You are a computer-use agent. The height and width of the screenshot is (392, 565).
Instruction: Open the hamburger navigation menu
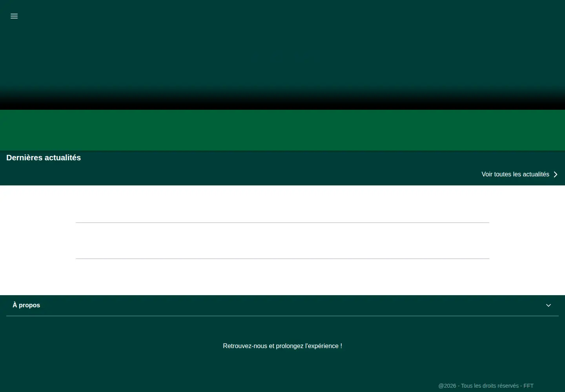pos(14,16)
